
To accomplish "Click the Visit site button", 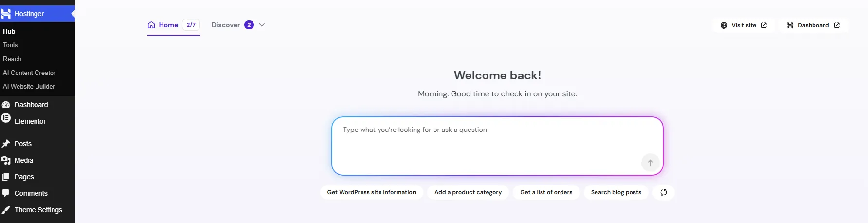I will tap(743, 25).
